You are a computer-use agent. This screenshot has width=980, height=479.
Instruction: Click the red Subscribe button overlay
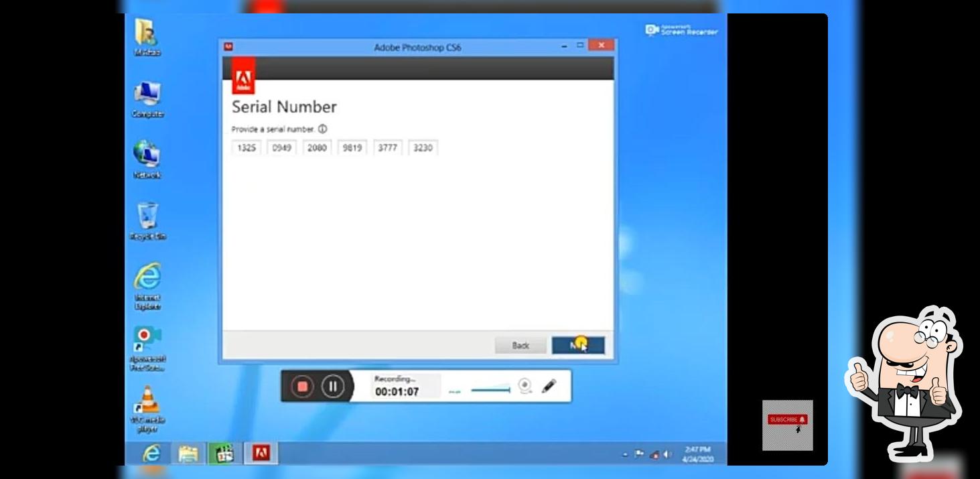[787, 419]
